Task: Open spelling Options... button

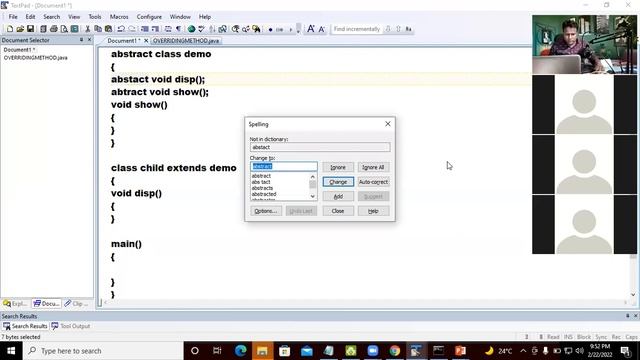Action: coord(266,211)
